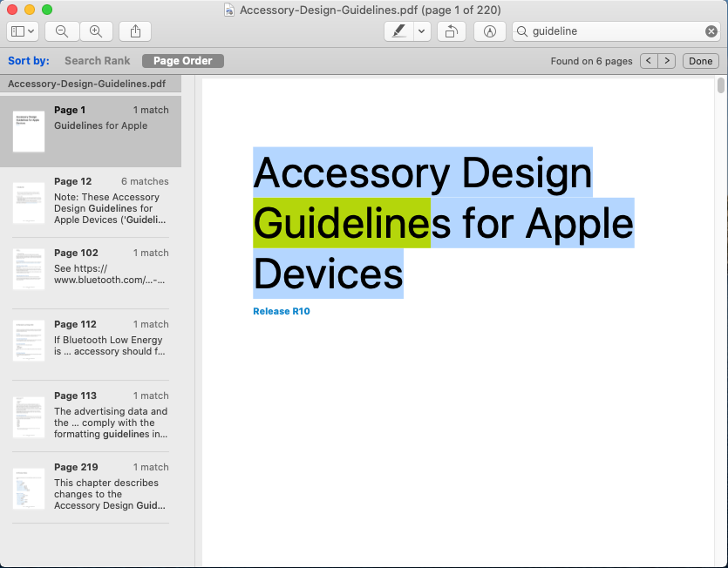728x568 pixels.
Task: Sort results by Page Order
Action: point(183,61)
